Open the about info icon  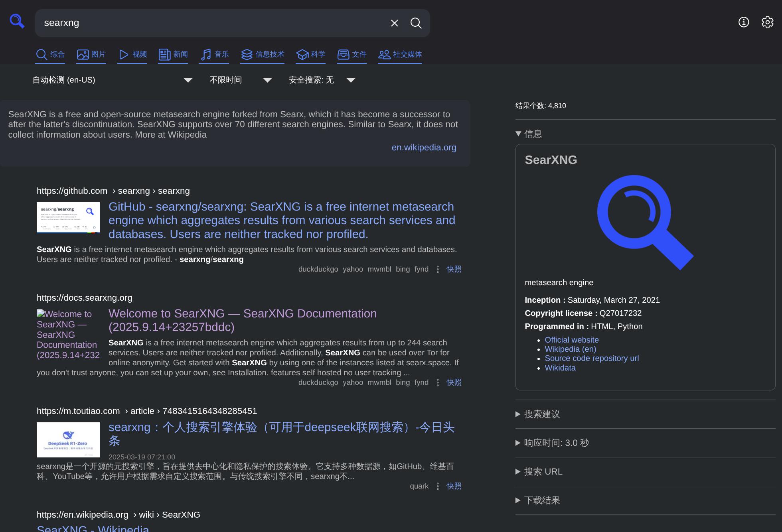pos(744,22)
